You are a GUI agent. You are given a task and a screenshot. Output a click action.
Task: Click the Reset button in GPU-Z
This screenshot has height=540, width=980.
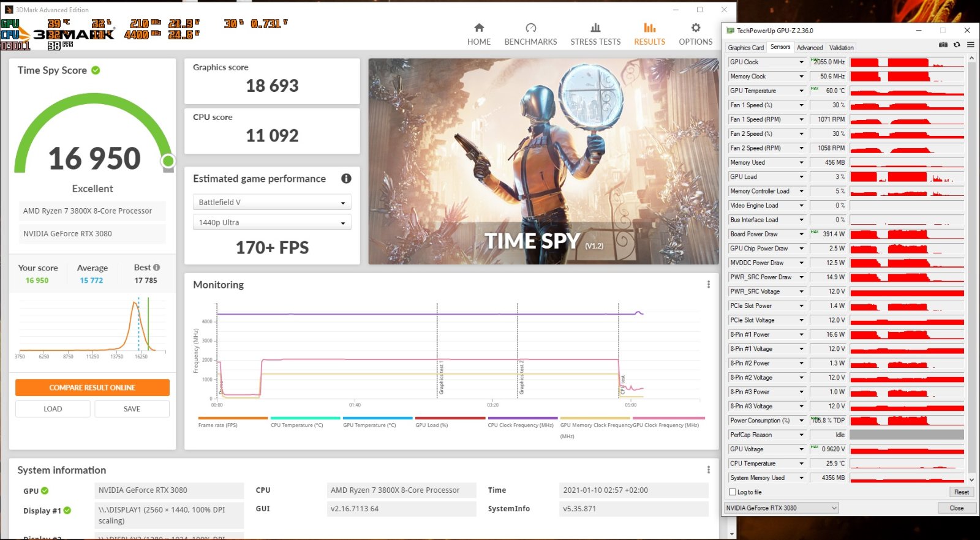click(x=961, y=492)
